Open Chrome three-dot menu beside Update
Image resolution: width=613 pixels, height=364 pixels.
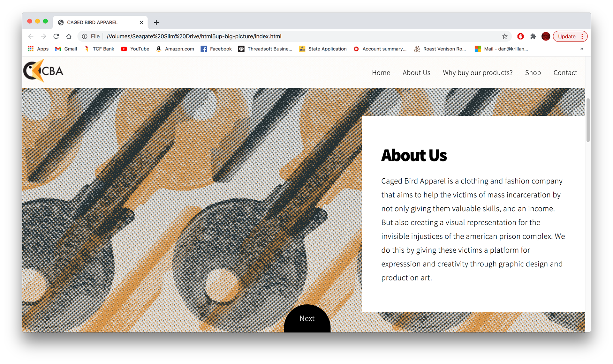click(582, 36)
